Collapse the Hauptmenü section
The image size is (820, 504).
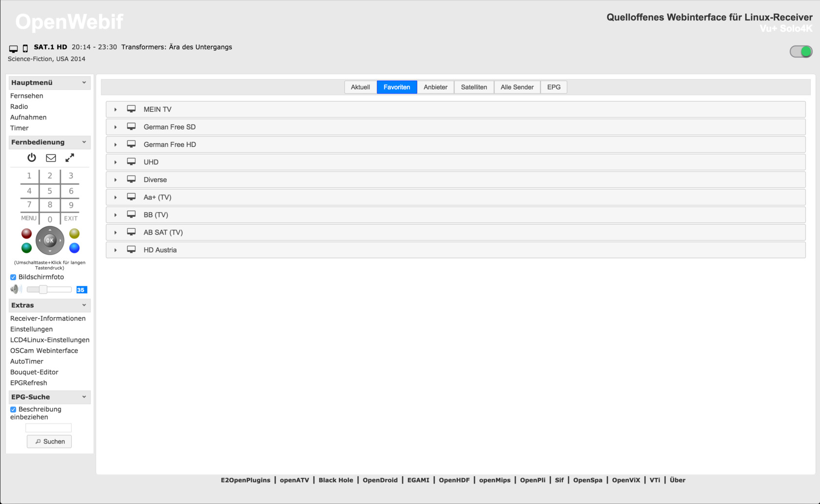pos(84,82)
